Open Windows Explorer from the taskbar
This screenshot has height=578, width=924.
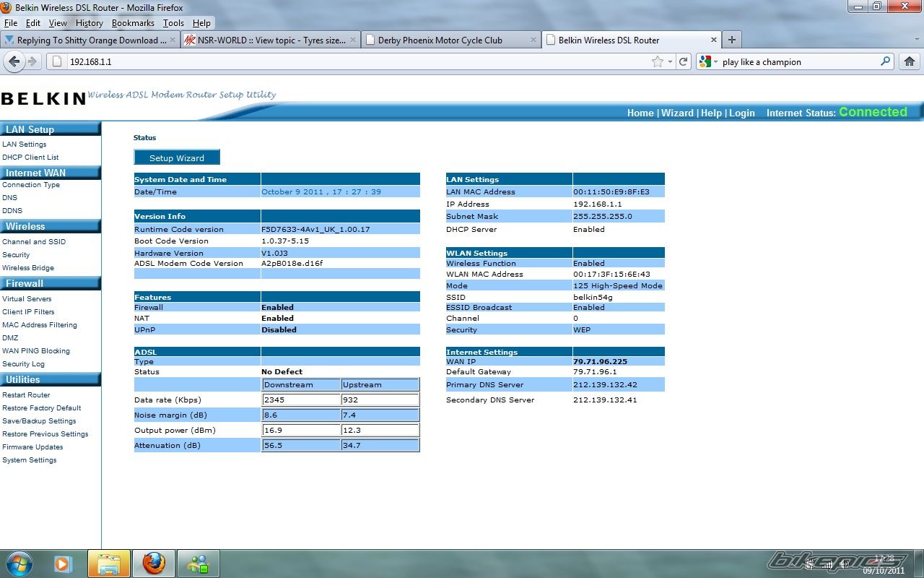pos(109,563)
